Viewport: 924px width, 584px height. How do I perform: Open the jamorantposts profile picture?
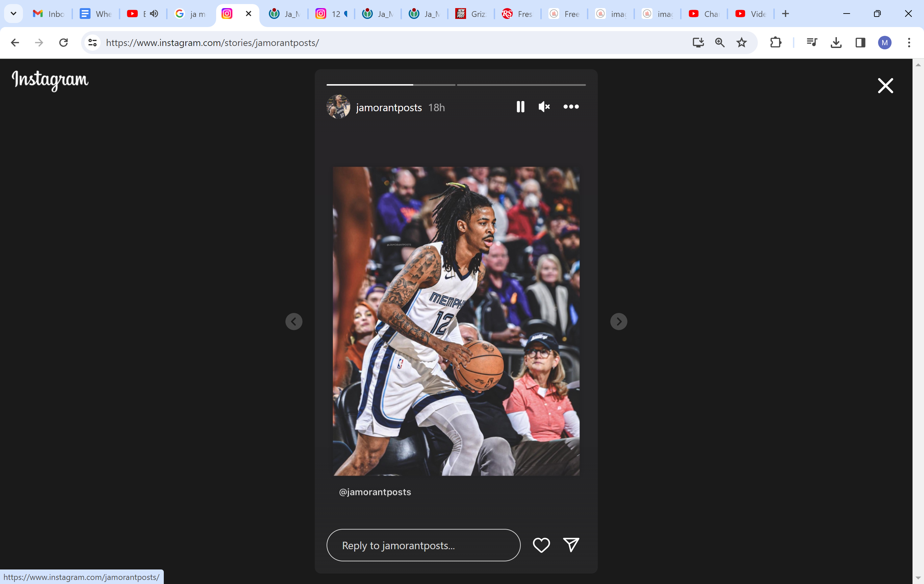click(338, 107)
